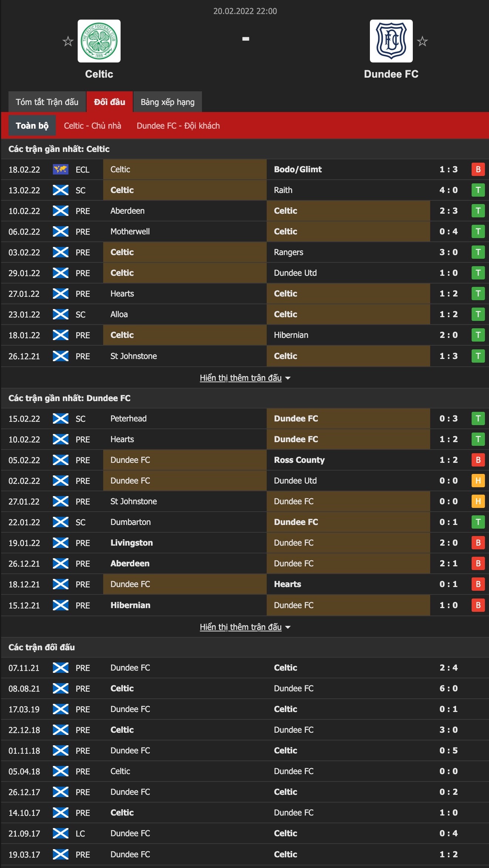Click the green T badge for Dumbarton match
Viewport: 489px width, 868px height.
478,522
